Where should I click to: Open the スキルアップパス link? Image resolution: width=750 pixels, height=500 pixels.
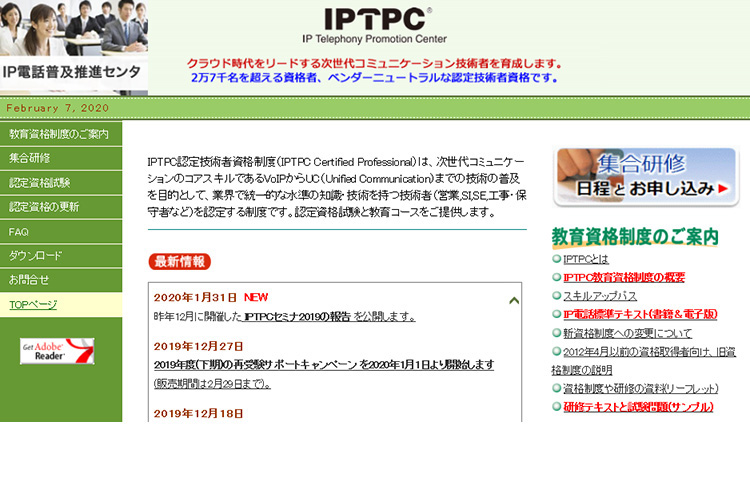[600, 296]
